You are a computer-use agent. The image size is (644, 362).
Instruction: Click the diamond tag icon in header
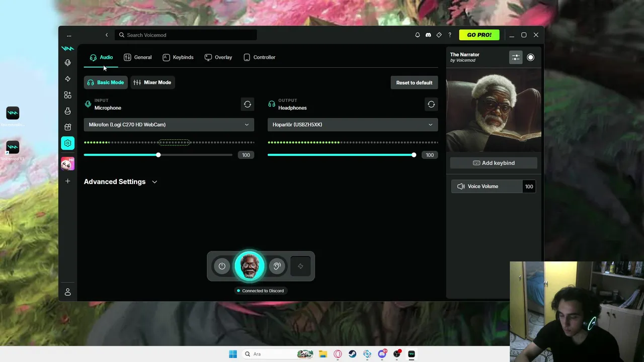pyautogui.click(x=439, y=35)
